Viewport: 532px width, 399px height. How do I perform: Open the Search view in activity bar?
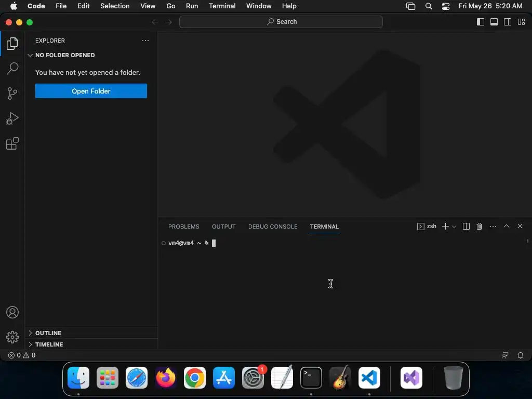[12, 68]
